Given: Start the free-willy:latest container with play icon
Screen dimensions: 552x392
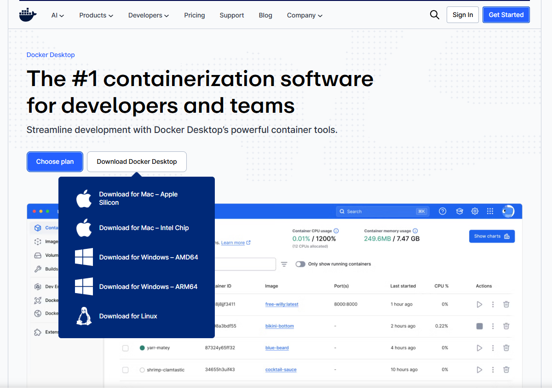Looking at the screenshot, I should (479, 304).
